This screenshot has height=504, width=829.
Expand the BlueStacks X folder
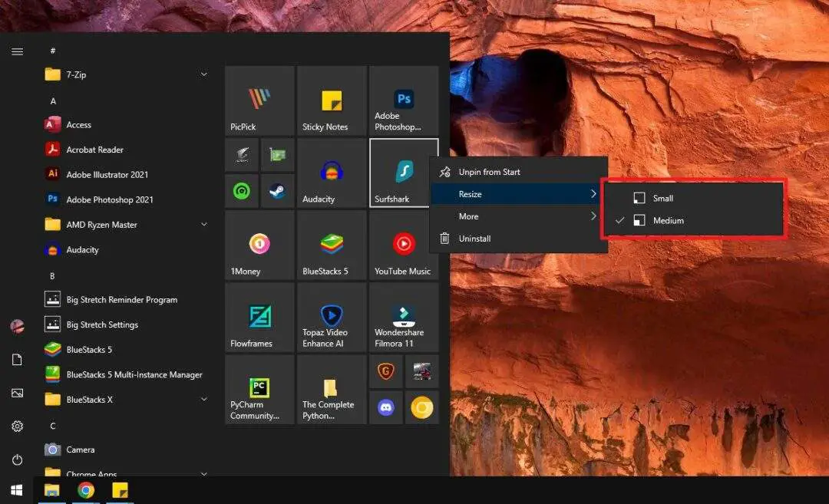pos(203,399)
